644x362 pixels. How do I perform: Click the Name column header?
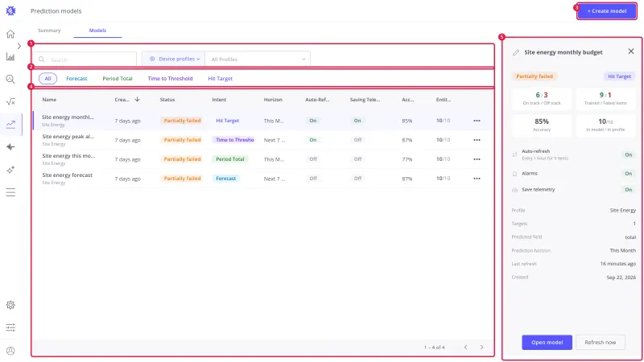coord(49,99)
